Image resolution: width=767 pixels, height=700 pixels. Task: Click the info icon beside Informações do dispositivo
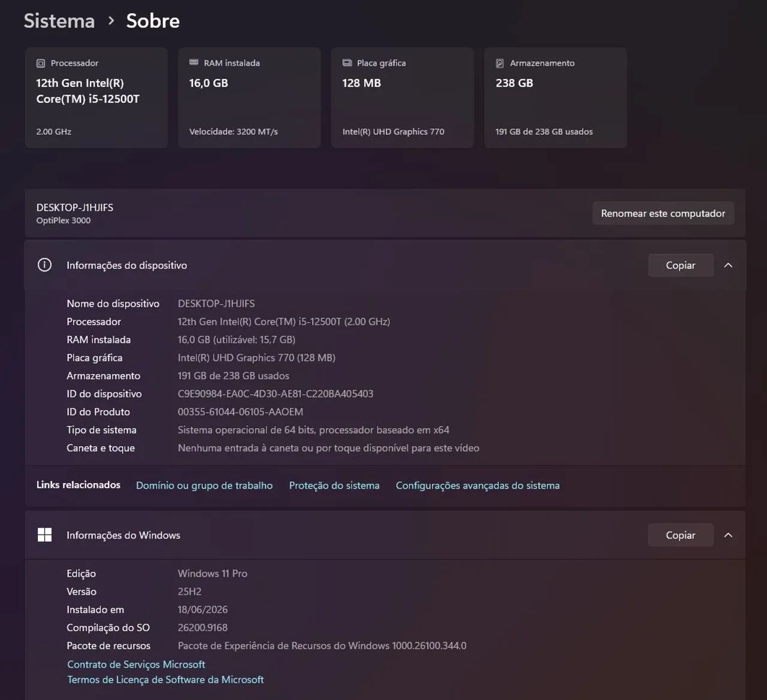coord(44,265)
